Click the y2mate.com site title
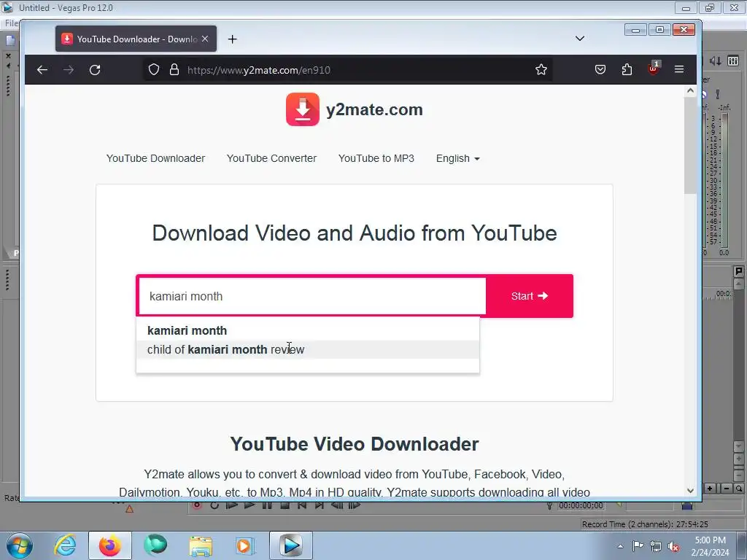 pos(374,109)
